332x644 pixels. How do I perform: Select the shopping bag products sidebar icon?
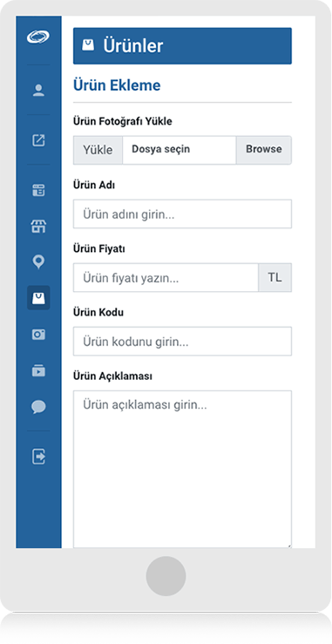[38, 298]
